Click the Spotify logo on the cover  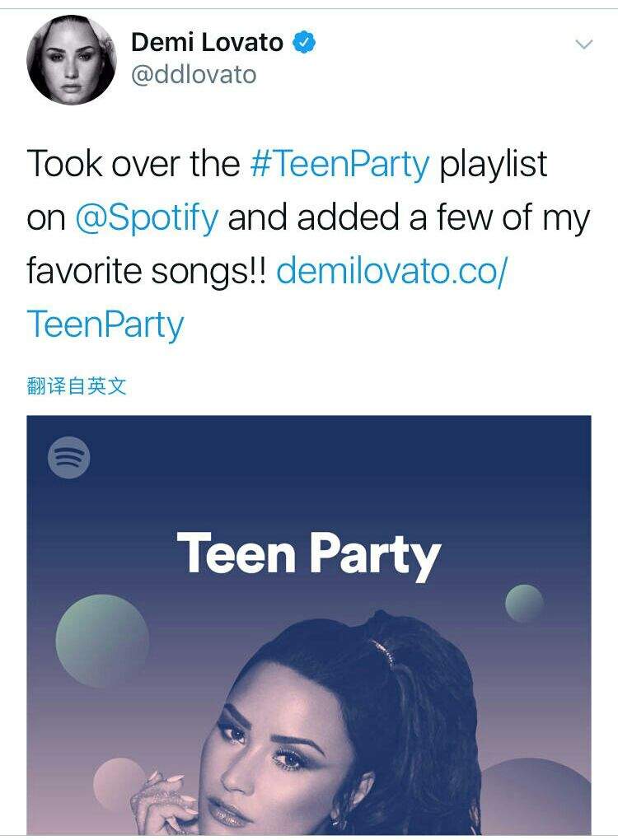tap(68, 458)
